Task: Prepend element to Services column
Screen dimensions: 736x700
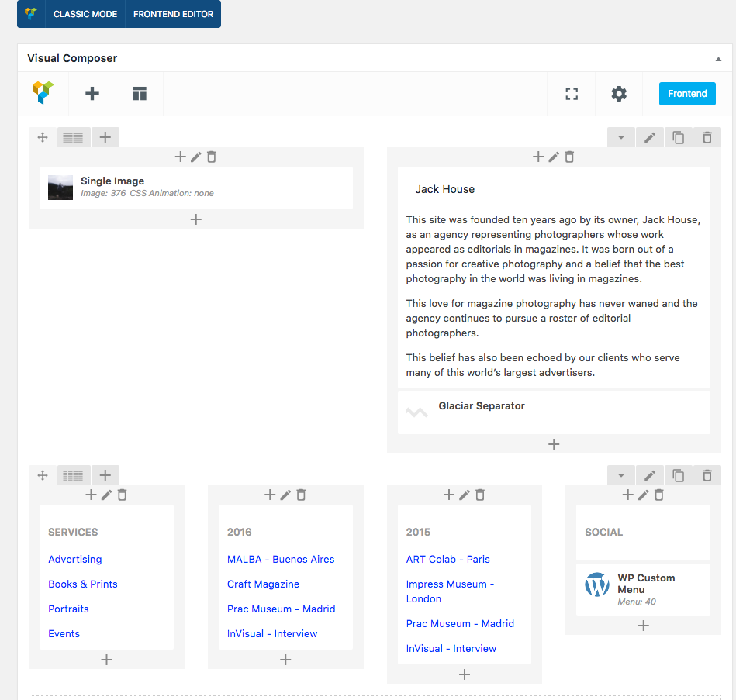Action: [x=91, y=495]
